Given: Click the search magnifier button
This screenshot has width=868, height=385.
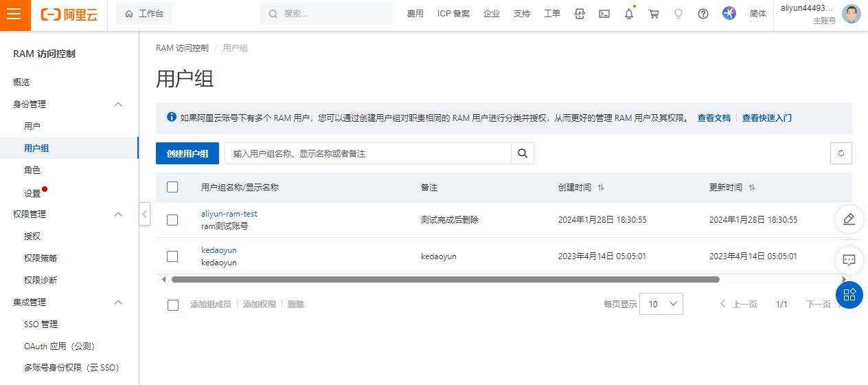Looking at the screenshot, I should (x=523, y=153).
